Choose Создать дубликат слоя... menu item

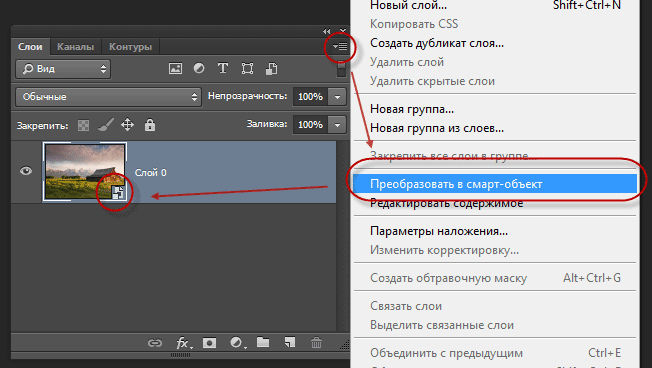pos(495,43)
